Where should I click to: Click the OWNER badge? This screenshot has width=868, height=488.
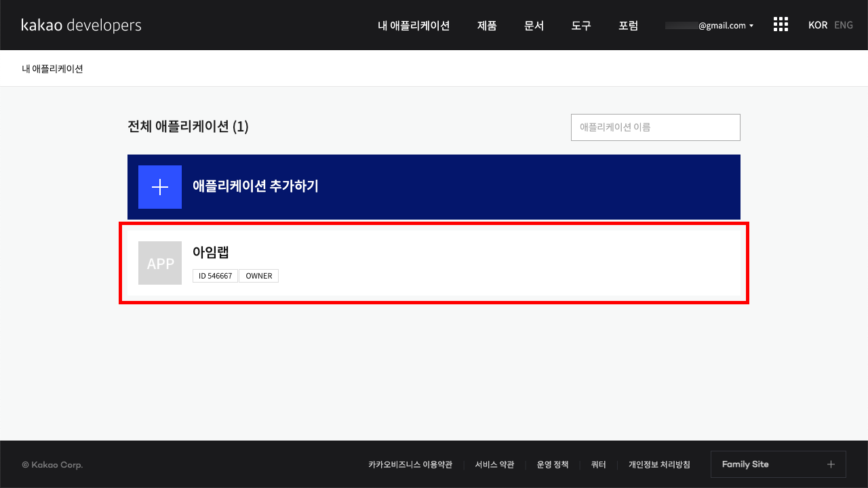click(258, 276)
